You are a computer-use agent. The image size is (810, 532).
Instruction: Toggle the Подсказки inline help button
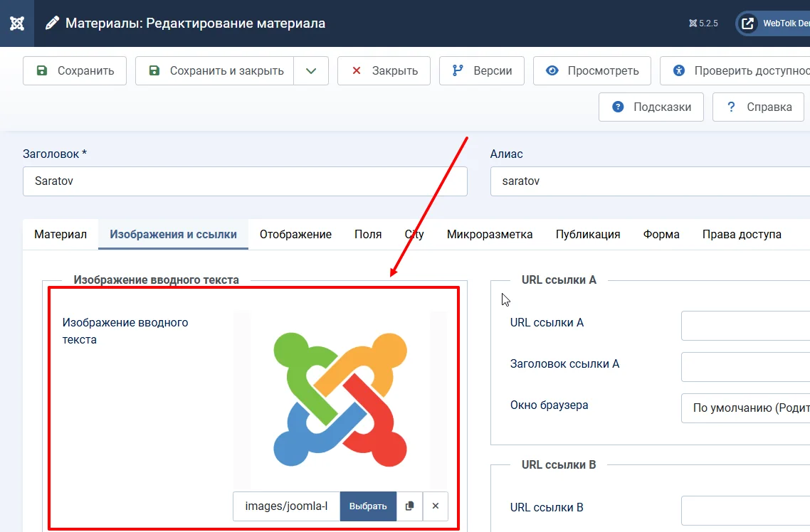651,107
